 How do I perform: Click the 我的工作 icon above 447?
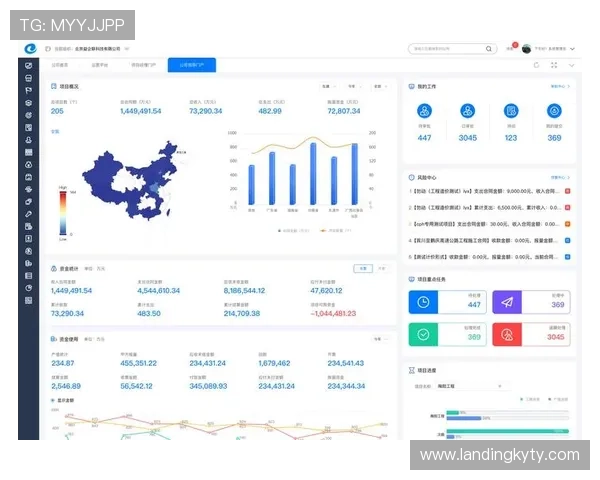click(x=424, y=111)
